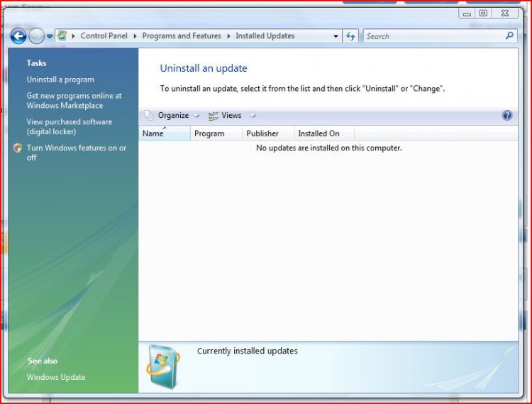532x404 pixels.
Task: Open help with the blue question mark
Action: [x=507, y=116]
